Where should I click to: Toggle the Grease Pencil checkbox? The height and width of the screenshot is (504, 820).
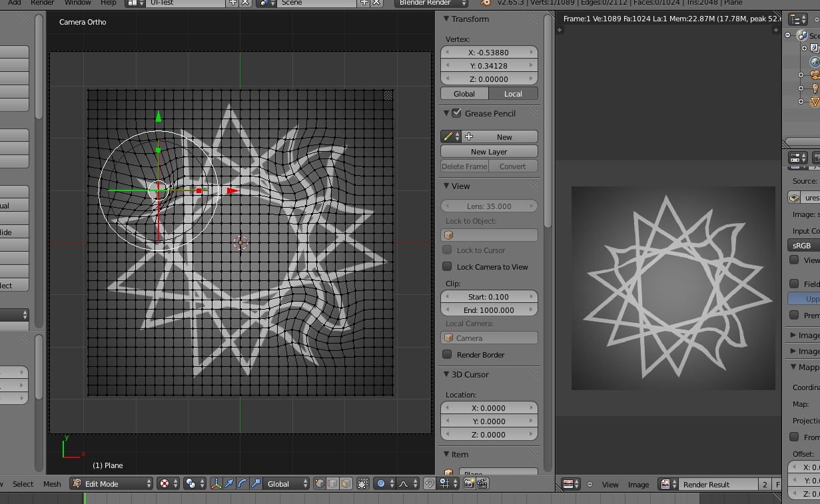coord(456,113)
